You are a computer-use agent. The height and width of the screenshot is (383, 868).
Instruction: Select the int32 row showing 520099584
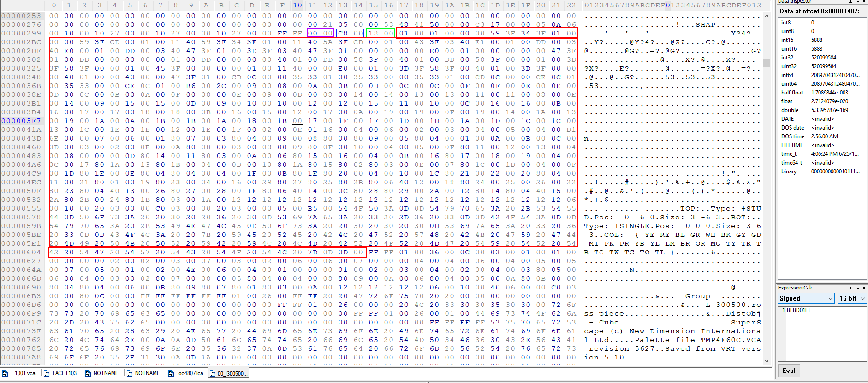(x=822, y=58)
